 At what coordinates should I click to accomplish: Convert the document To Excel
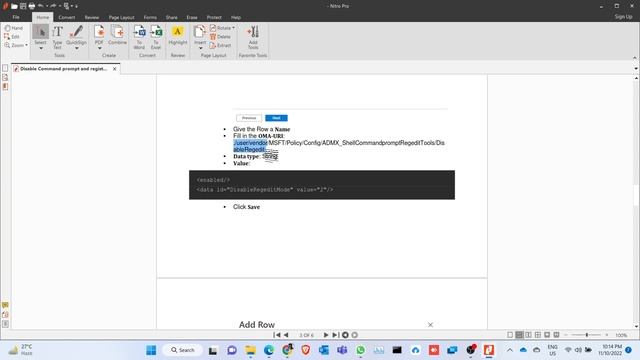click(156, 37)
